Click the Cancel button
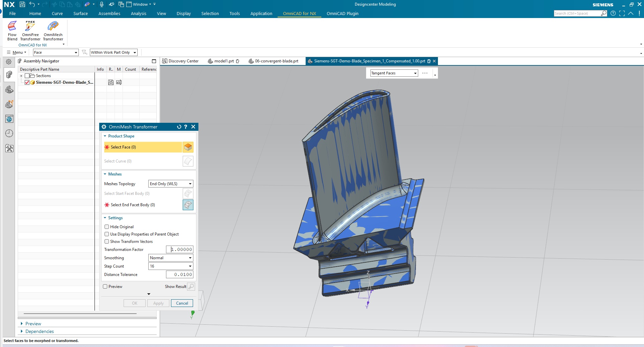The height and width of the screenshot is (347, 644). pyautogui.click(x=182, y=303)
